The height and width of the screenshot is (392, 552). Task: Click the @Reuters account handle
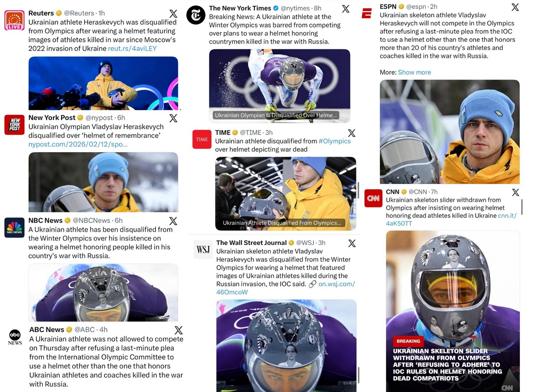pyautogui.click(x=80, y=13)
